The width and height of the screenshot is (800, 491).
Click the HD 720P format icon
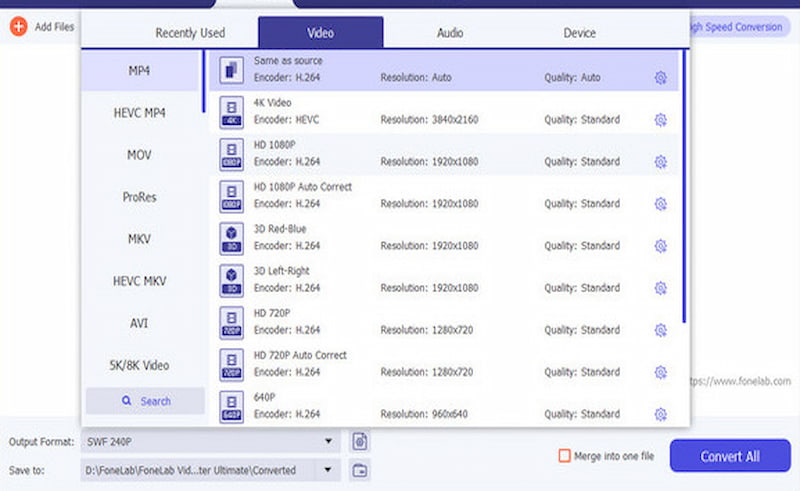coord(232,323)
